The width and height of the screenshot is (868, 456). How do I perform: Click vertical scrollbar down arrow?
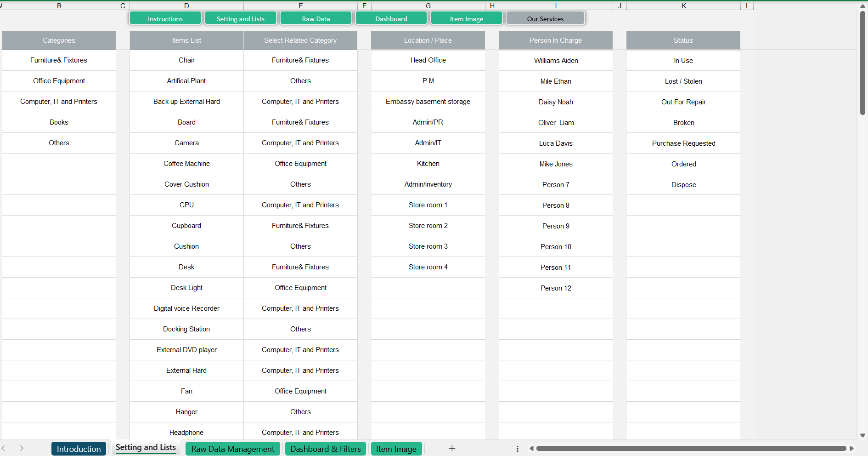(x=862, y=435)
